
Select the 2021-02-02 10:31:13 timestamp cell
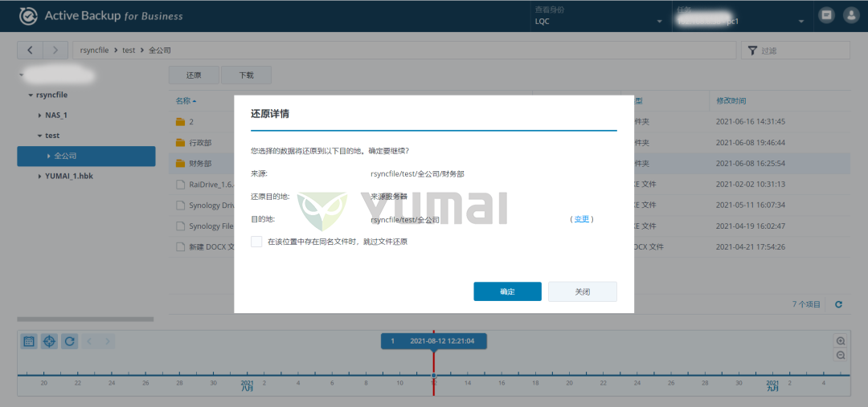(751, 184)
